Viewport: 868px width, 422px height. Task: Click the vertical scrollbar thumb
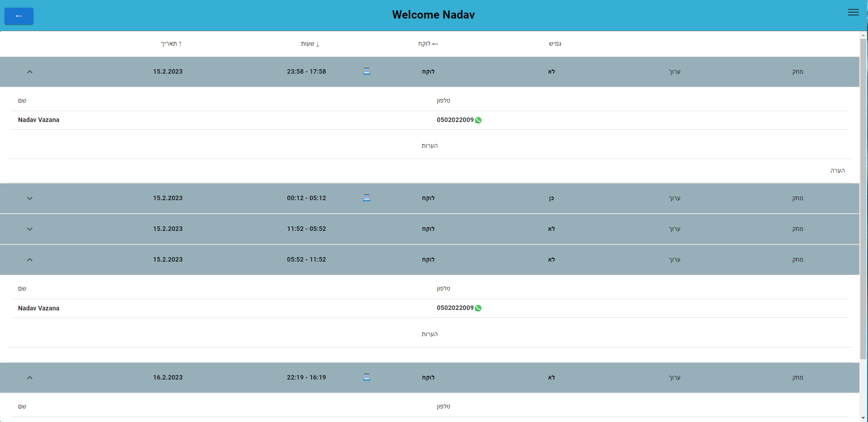coord(863,199)
